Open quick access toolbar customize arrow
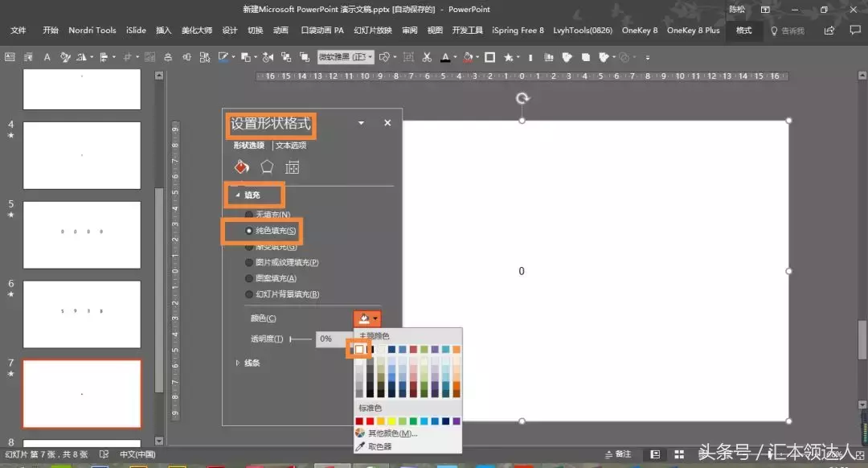Image resolution: width=868 pixels, height=468 pixels. point(648,57)
